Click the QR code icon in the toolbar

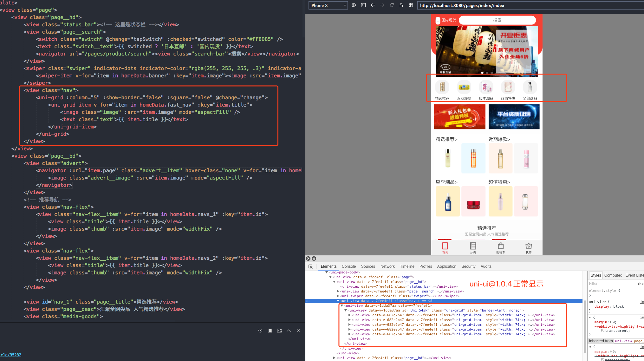(x=411, y=5)
